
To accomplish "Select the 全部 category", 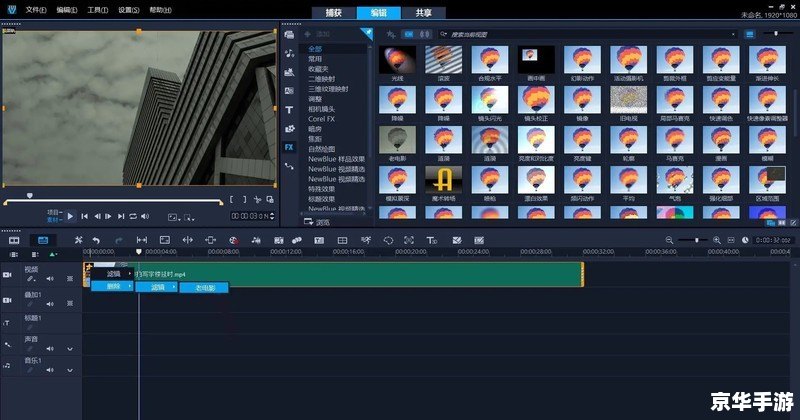I will [315, 49].
